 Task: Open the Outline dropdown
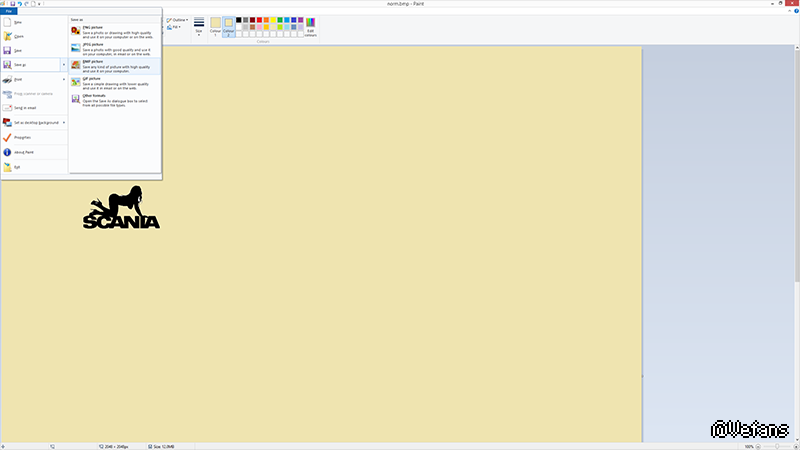click(179, 19)
